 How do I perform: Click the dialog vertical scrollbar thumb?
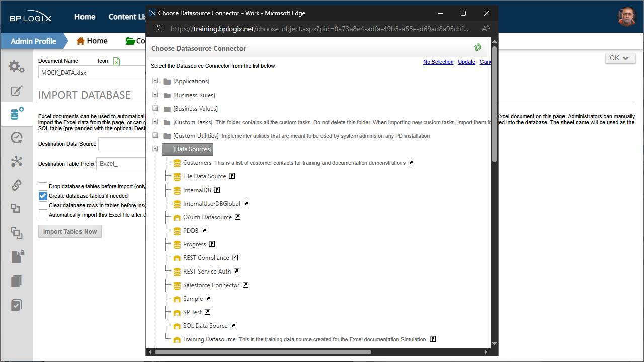(495, 104)
